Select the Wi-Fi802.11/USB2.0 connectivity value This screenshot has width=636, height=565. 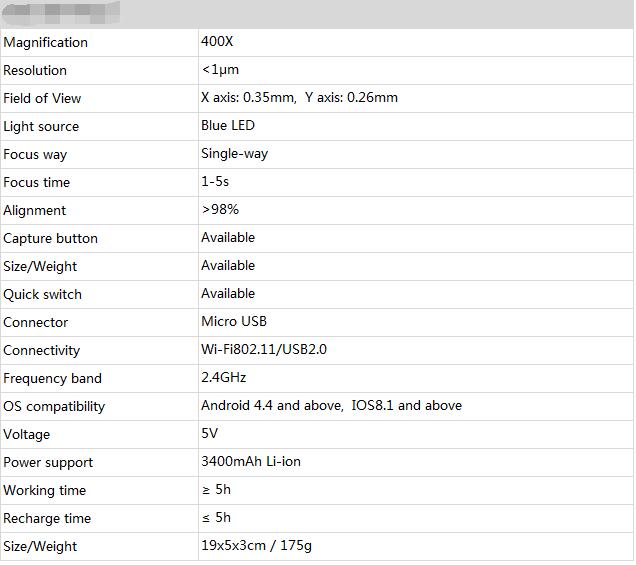pyautogui.click(x=264, y=350)
